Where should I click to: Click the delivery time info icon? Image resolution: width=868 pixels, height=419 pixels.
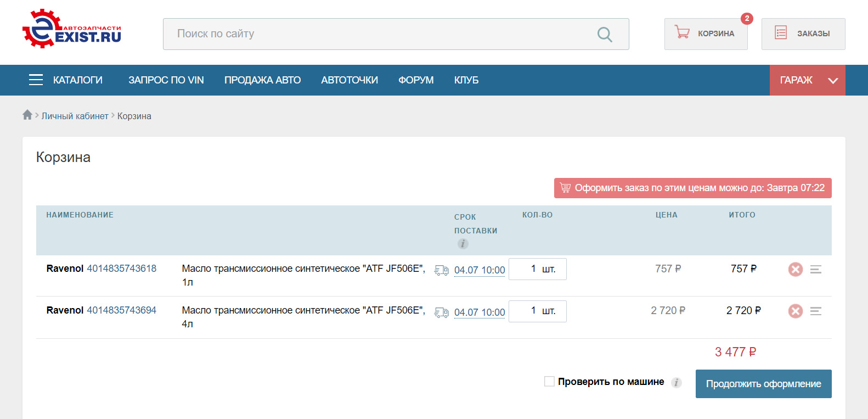pyautogui.click(x=463, y=244)
